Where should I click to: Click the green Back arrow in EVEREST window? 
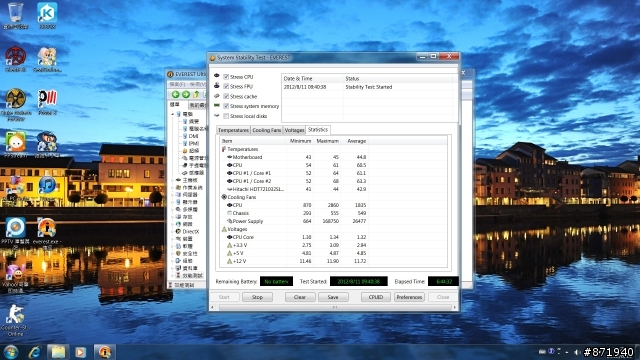click(176, 95)
